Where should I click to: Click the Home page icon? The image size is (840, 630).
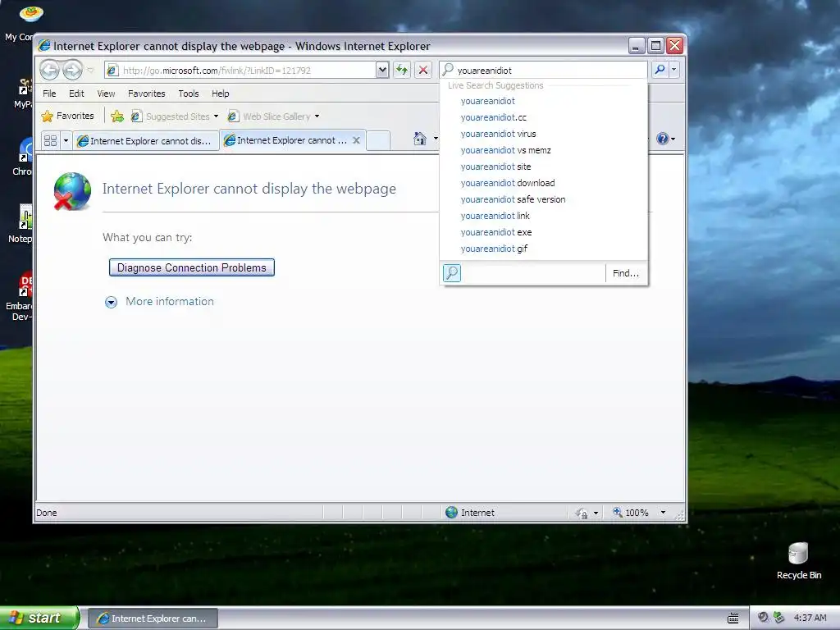tap(420, 139)
